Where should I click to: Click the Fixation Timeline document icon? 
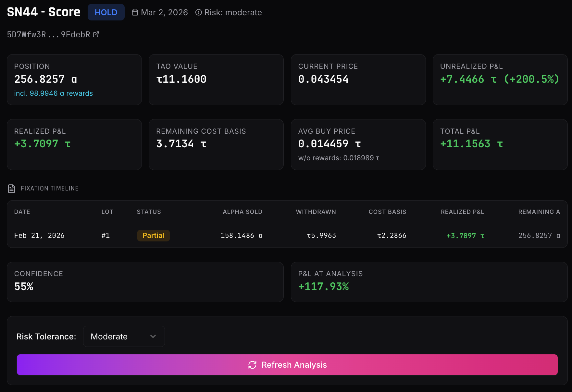[x=11, y=189]
